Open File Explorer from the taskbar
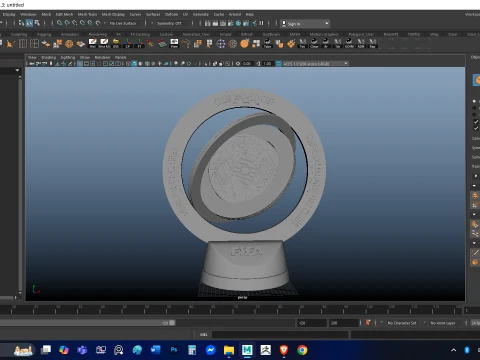480x360 pixels. click(x=229, y=350)
